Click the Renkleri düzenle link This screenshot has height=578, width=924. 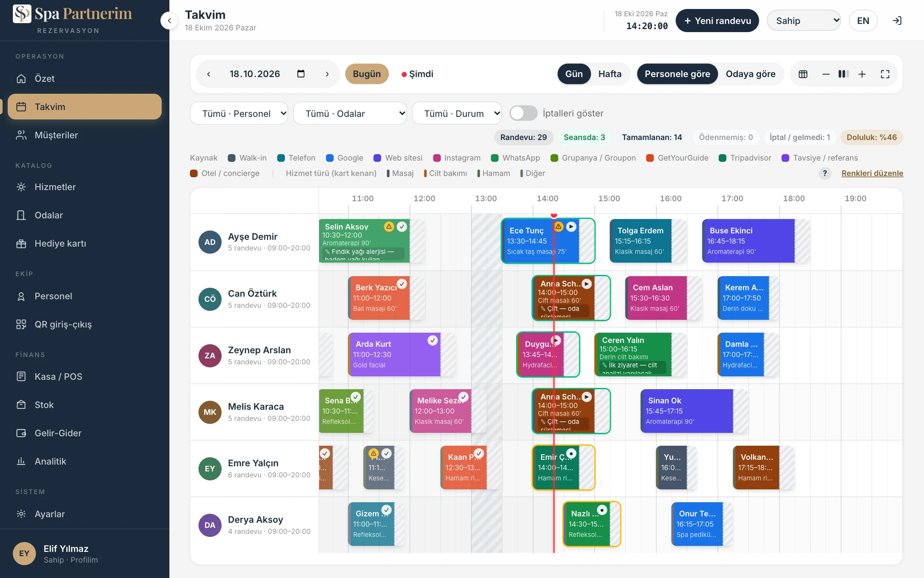872,173
